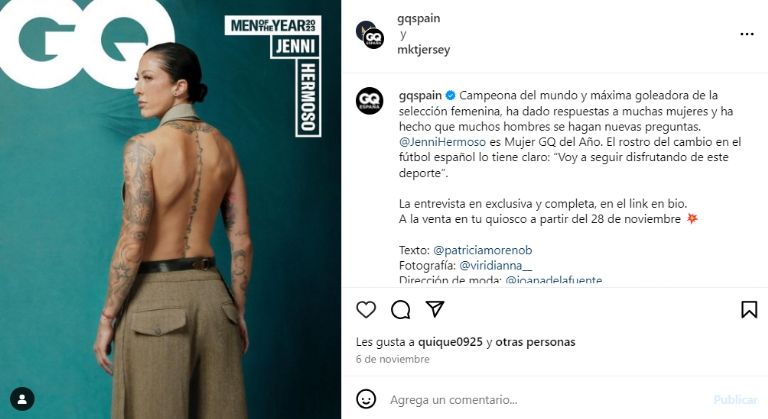Image resolution: width=768 pixels, height=419 pixels.
Task: Click the gqspain avatar beside the caption
Action: (x=370, y=101)
